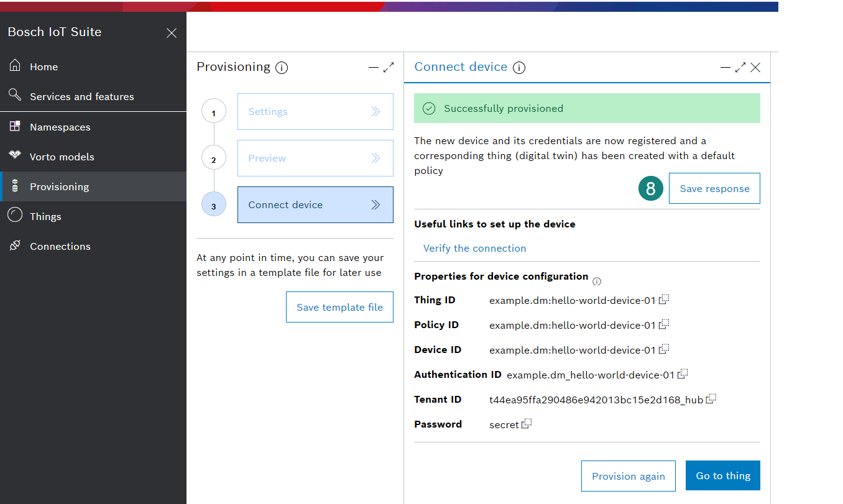843x504 pixels.
Task: Click the Tenant ID text t44ea95ffa290486e942013bc15e2d168_hub
Action: tap(596, 400)
